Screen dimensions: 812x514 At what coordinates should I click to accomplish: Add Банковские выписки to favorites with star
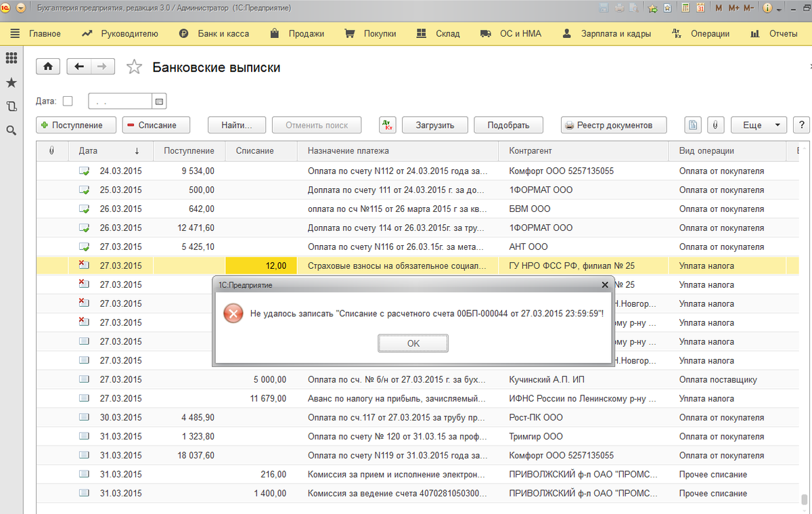point(135,67)
